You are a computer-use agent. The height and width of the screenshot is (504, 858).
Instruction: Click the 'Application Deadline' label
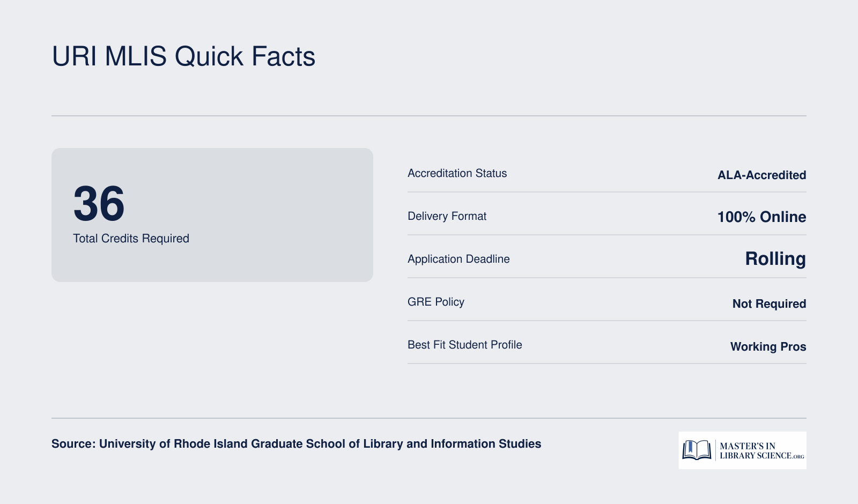pyautogui.click(x=458, y=259)
